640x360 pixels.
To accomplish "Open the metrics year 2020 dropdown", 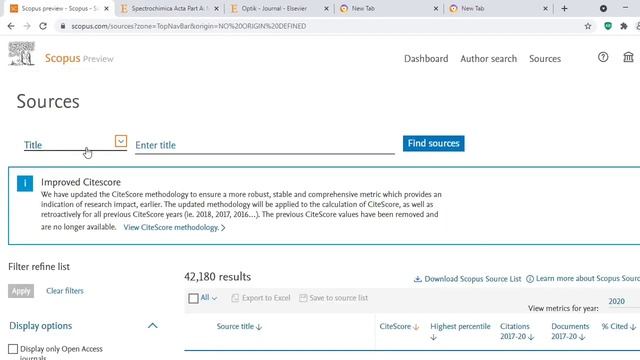I will pos(623,301).
